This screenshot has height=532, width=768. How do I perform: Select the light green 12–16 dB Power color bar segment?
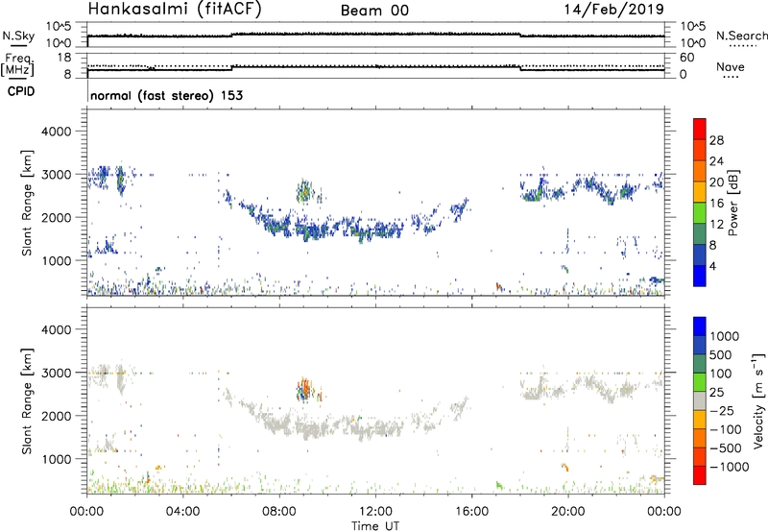700,213
